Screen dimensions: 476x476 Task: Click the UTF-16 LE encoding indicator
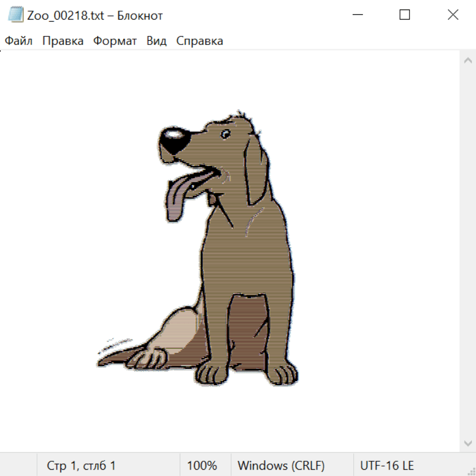point(387,466)
